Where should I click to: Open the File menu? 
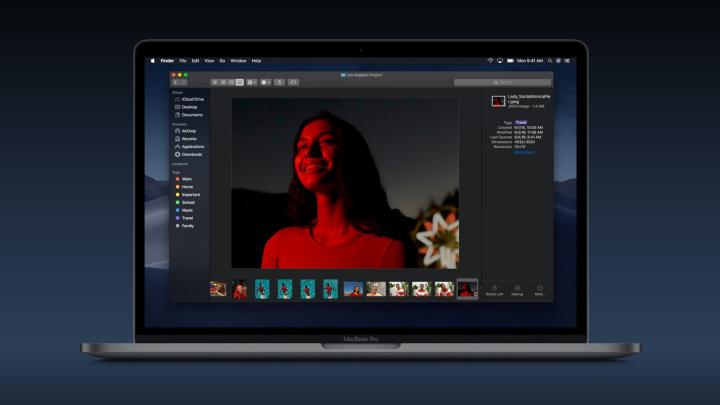[183, 61]
